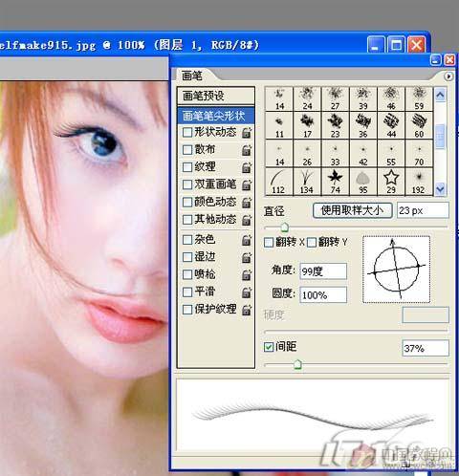Switch to the 画笔 panel tab

tap(192, 76)
